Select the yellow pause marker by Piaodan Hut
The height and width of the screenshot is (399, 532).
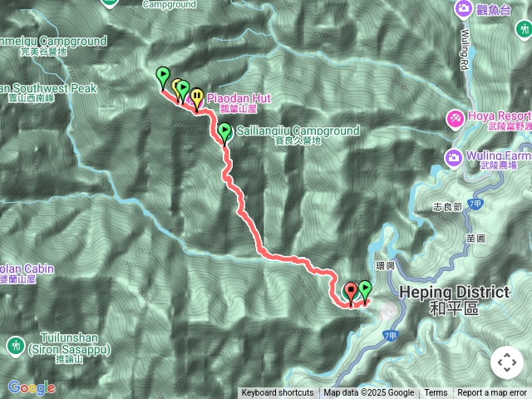196,99
